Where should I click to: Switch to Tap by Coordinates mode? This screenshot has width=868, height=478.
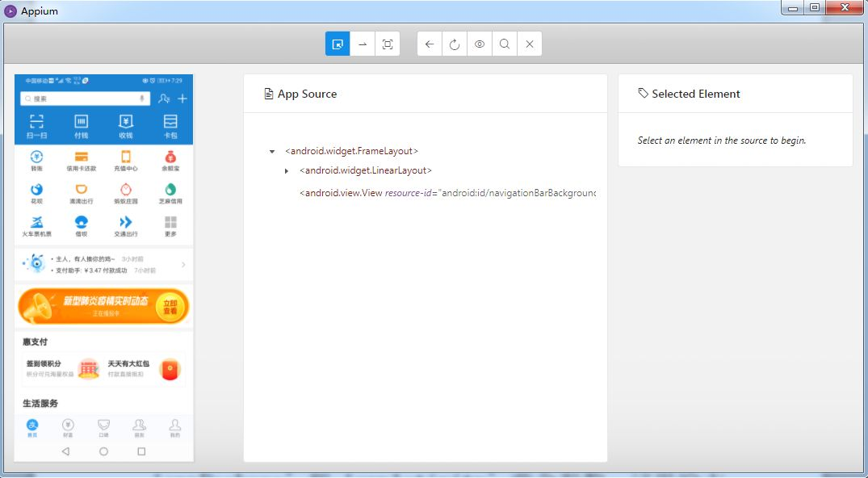point(388,44)
